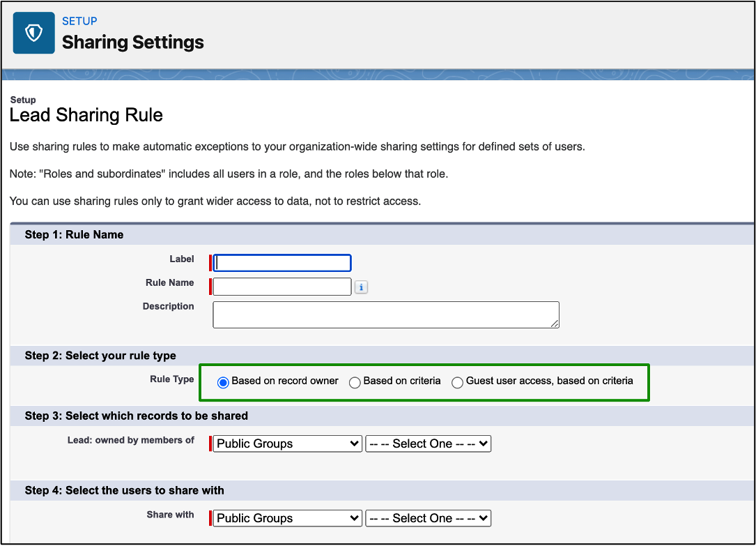Screen dimensions: 756x546
Task: Open Public Groups dropdown for Share with
Action: click(x=287, y=518)
